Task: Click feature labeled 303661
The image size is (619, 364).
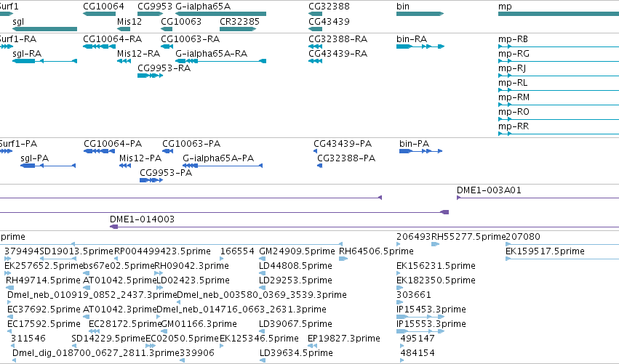Action: (414, 295)
